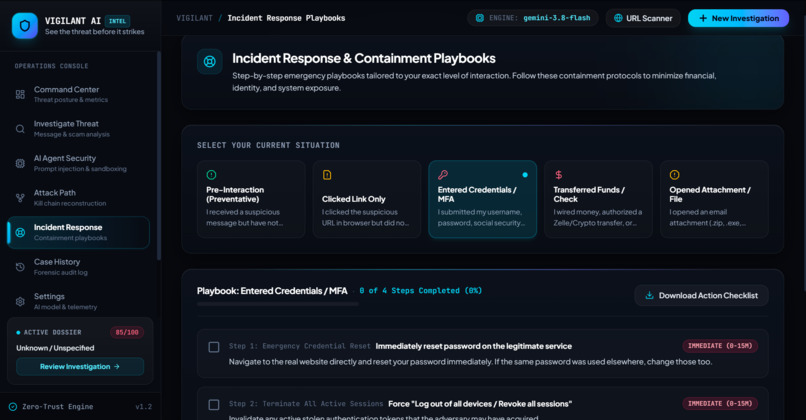
Task: Click the Step 1 IMMEDIATE (0-15M) tag
Action: tap(720, 346)
